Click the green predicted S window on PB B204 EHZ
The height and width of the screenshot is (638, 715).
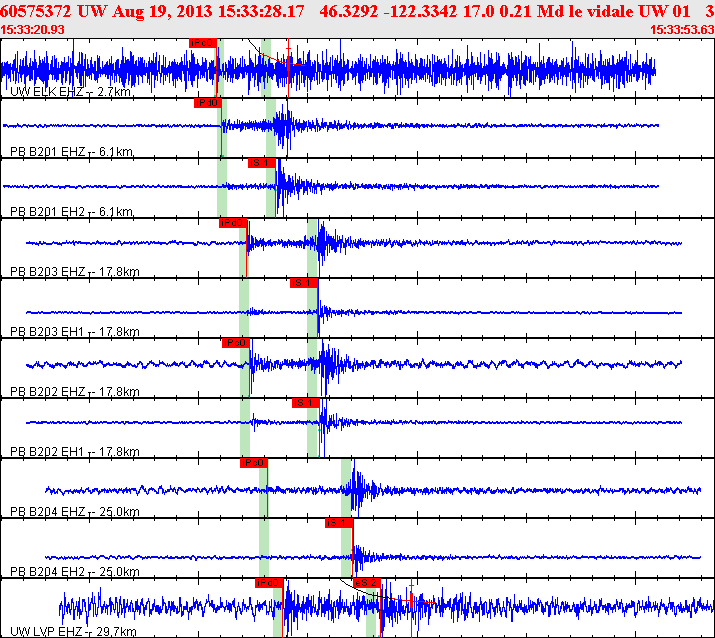(x=346, y=488)
